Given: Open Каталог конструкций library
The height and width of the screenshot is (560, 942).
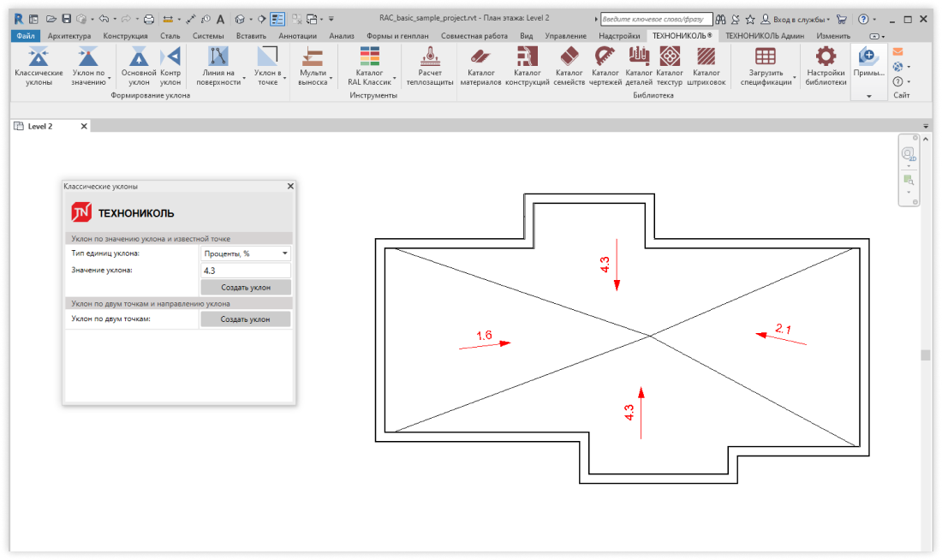Looking at the screenshot, I should click(x=527, y=66).
